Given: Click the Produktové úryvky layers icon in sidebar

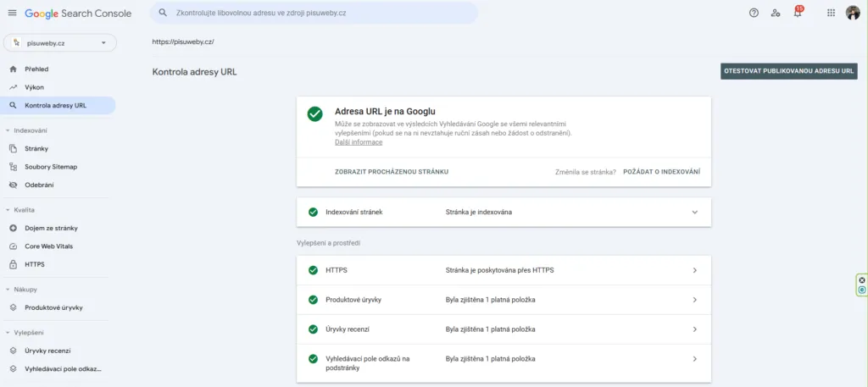Looking at the screenshot, I should pos(14,307).
